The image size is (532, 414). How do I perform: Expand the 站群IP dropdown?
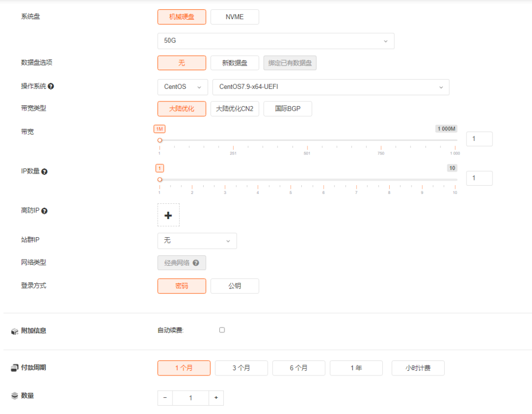point(197,241)
